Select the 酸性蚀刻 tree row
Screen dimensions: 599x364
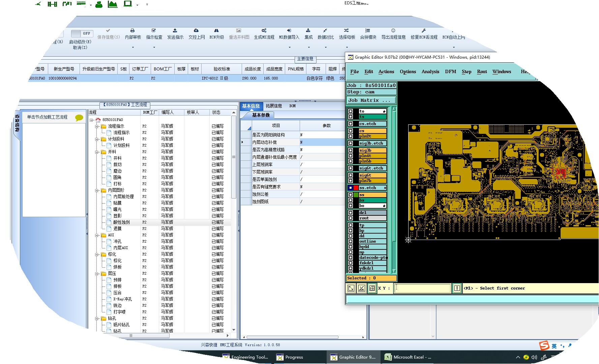(x=160, y=222)
